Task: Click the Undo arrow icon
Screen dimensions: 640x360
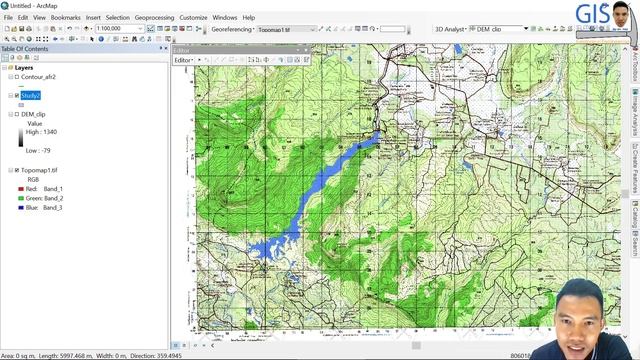Action: point(69,29)
